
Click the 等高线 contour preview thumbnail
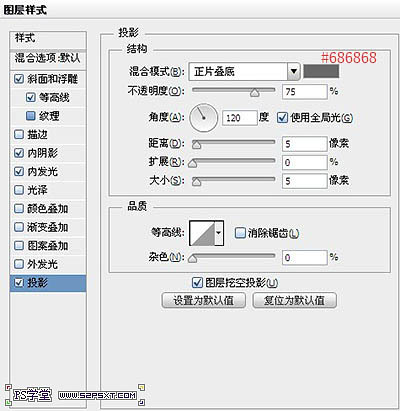point(202,233)
